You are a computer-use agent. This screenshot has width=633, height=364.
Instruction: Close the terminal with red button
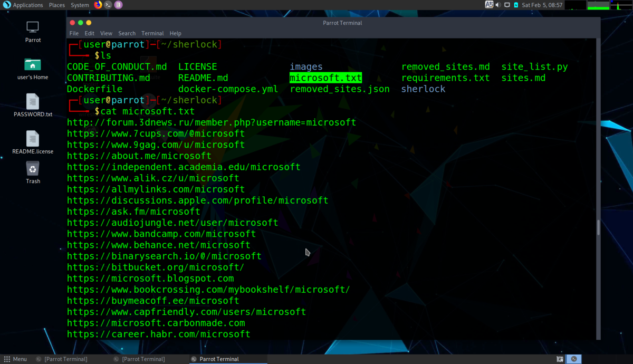[73, 23]
